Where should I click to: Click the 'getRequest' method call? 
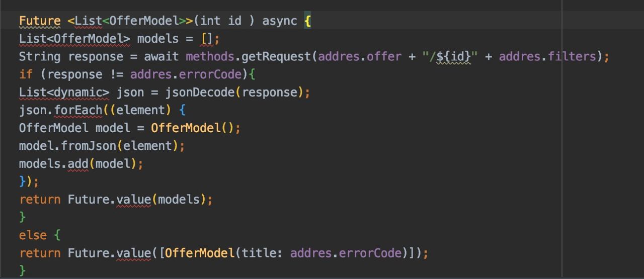coord(276,57)
